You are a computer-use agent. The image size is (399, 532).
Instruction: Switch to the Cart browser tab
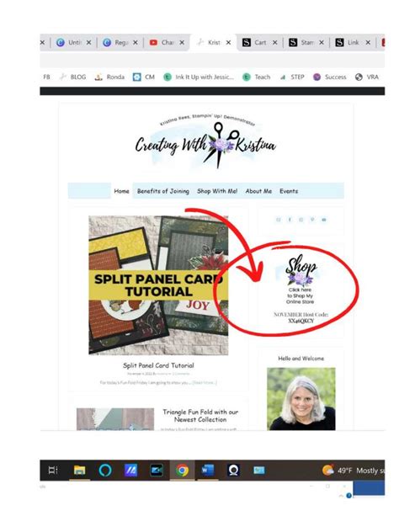[x=255, y=42]
